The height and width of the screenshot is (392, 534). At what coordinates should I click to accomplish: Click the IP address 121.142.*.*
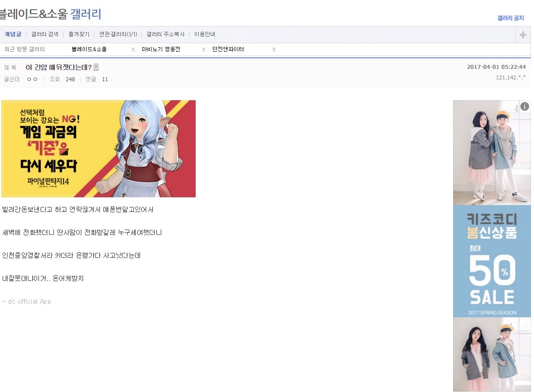pyautogui.click(x=511, y=78)
